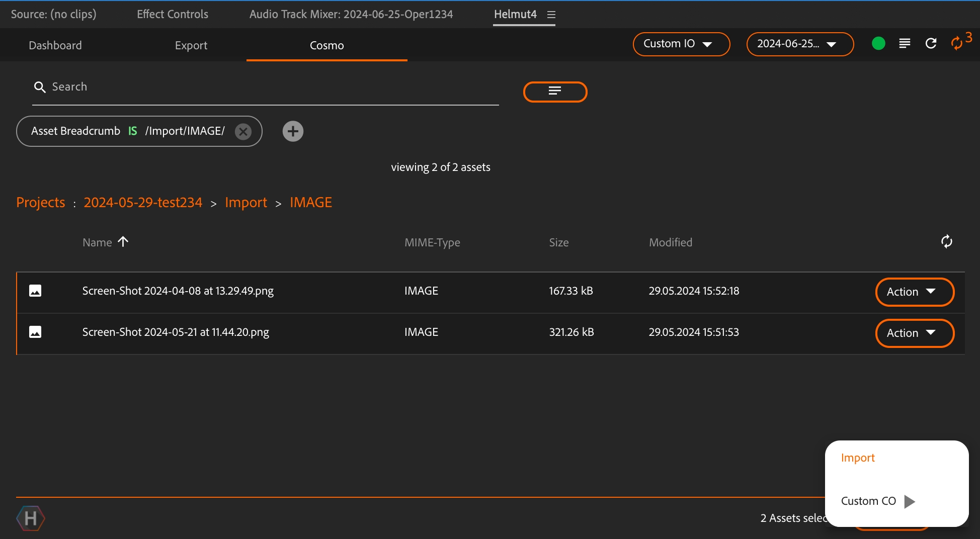This screenshot has height=539, width=980.
Task: Open the Helmut4 panel menu icon
Action: (551, 15)
